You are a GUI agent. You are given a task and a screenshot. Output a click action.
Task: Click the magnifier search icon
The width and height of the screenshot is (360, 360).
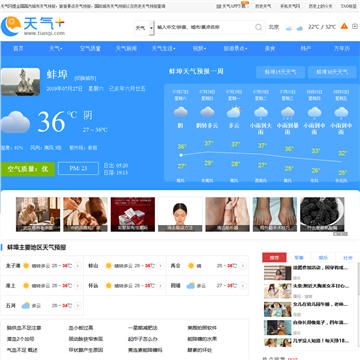point(259,27)
